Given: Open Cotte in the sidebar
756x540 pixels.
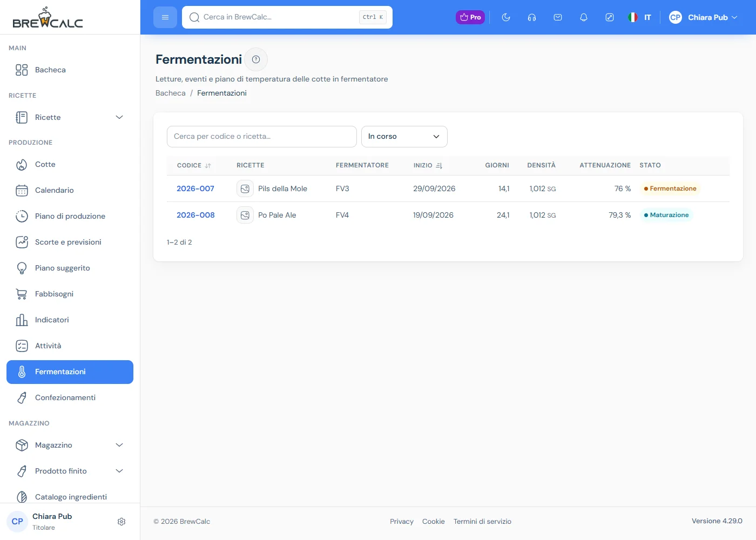Looking at the screenshot, I should point(70,165).
